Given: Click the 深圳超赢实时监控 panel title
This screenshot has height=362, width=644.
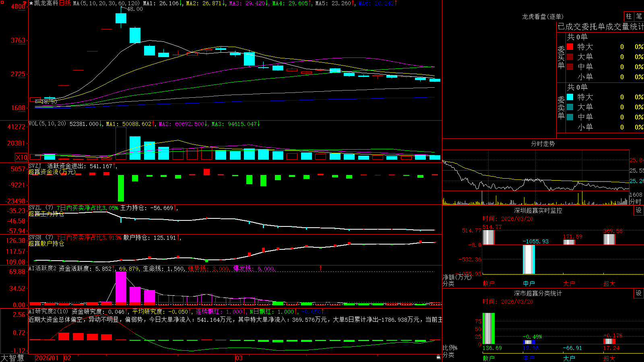Looking at the screenshot, I should pyautogui.click(x=538, y=210).
